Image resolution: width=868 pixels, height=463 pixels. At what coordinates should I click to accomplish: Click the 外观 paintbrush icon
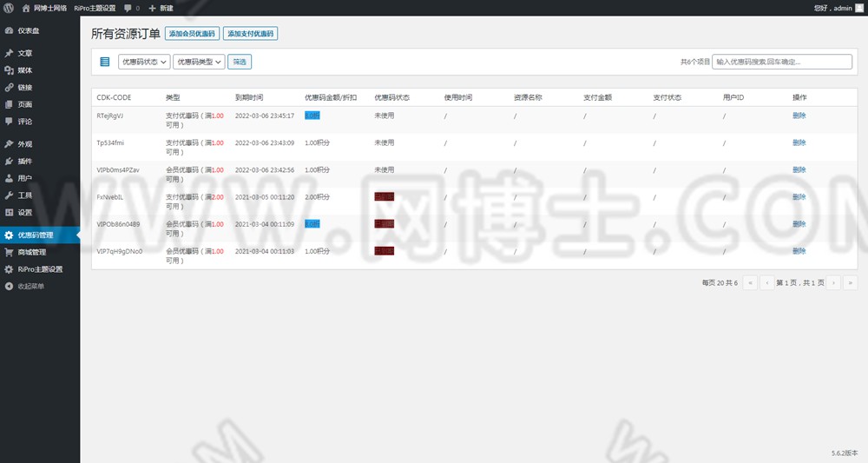[x=9, y=144]
